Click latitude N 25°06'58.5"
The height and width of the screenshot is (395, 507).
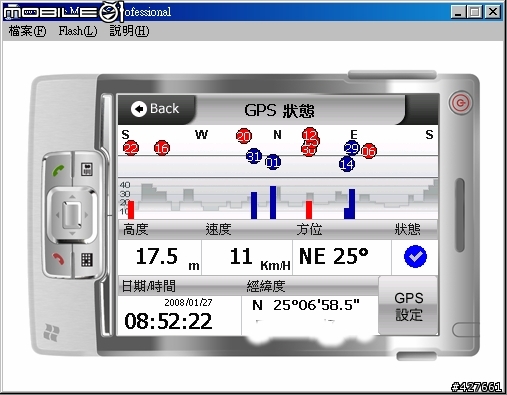pos(306,305)
